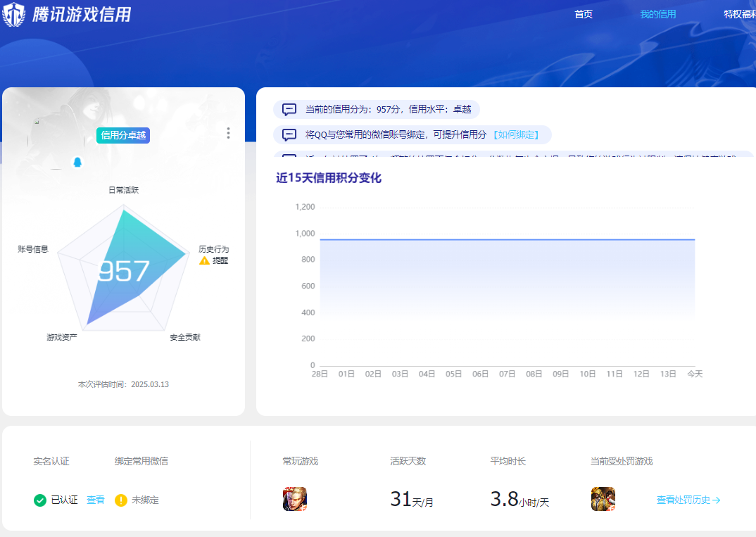Image resolution: width=756 pixels, height=537 pixels.
Task: Click the 3.8小时/天 value
Action: [x=519, y=500]
